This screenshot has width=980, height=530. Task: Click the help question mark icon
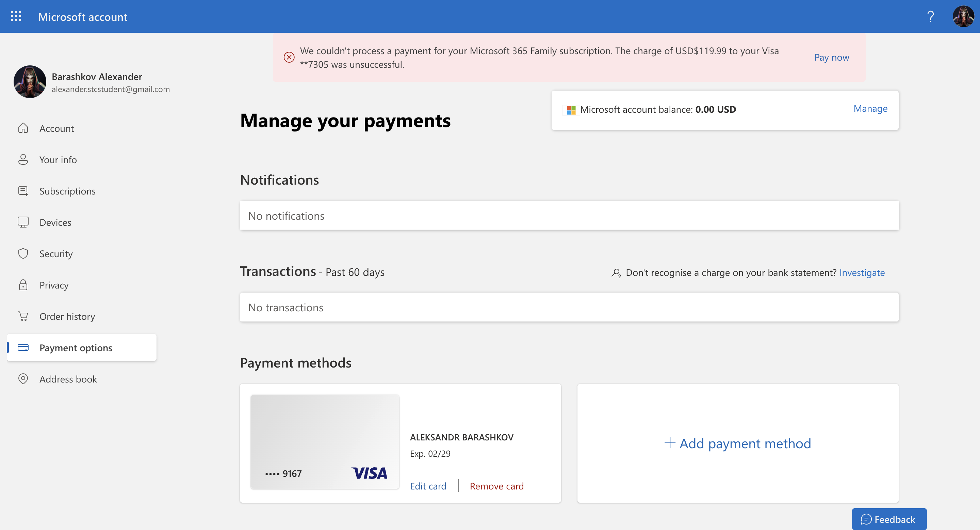930,16
